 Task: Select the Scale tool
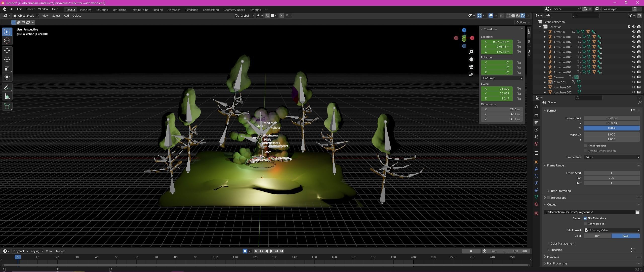[x=7, y=68]
